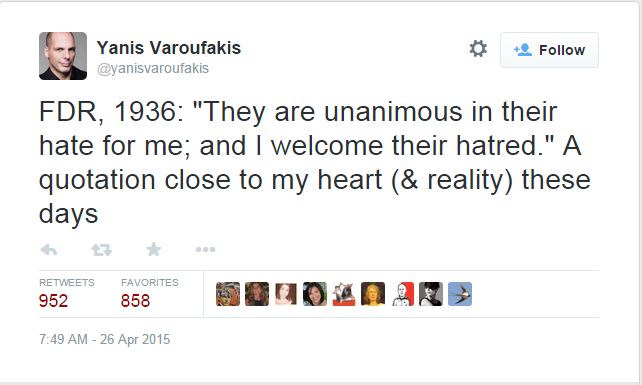
Task: Open the bird on blue background avatar
Action: click(460, 294)
